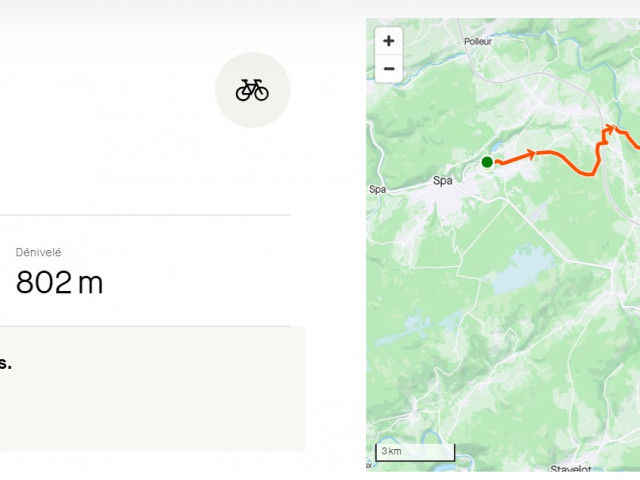Viewport: 640px width, 480px height.
Task: Zoom in on the map
Action: [389, 42]
